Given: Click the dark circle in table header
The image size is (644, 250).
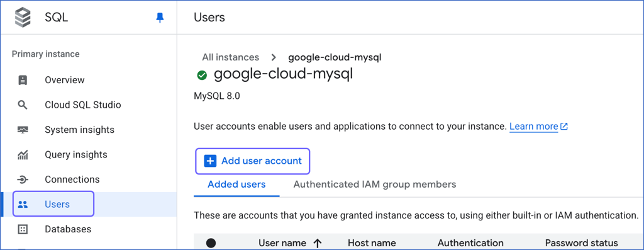Looking at the screenshot, I should (x=211, y=244).
